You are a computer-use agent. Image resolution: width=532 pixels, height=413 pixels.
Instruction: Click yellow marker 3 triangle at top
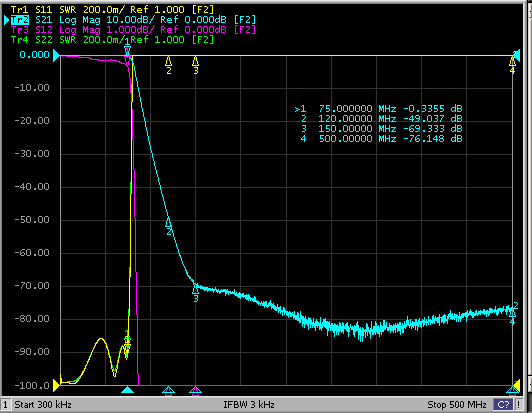click(195, 61)
